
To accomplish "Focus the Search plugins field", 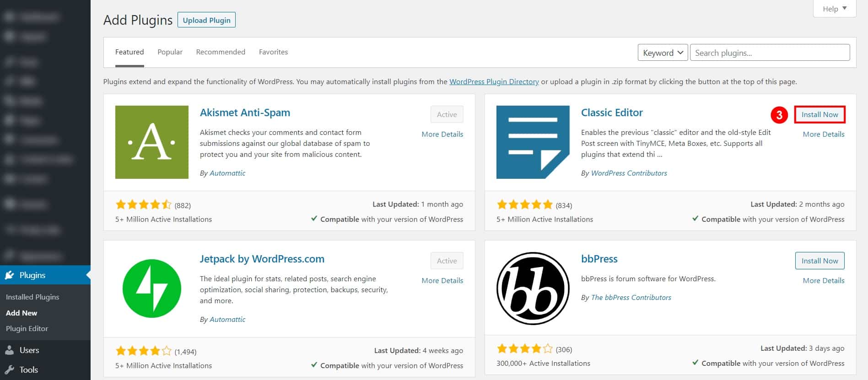I will tap(770, 53).
